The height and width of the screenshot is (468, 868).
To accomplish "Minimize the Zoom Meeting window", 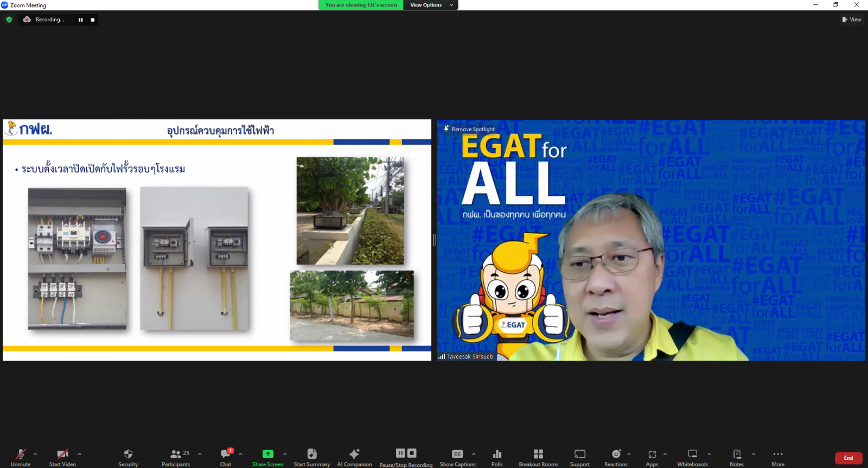I will [x=815, y=5].
